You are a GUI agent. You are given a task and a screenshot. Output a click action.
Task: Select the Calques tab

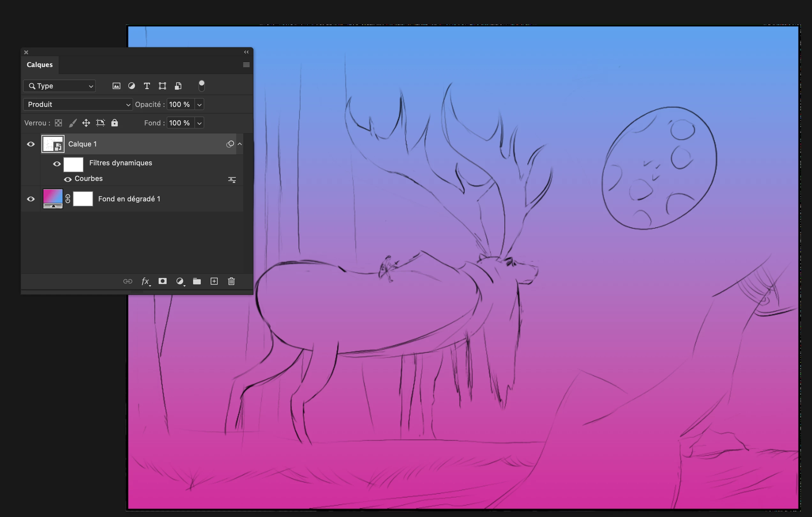click(40, 65)
